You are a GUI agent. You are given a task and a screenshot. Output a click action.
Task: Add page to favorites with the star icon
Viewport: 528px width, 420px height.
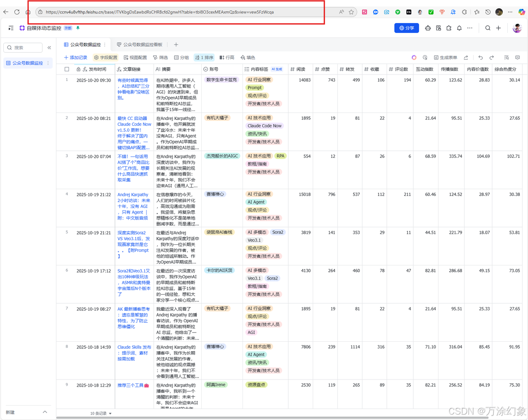351,12
